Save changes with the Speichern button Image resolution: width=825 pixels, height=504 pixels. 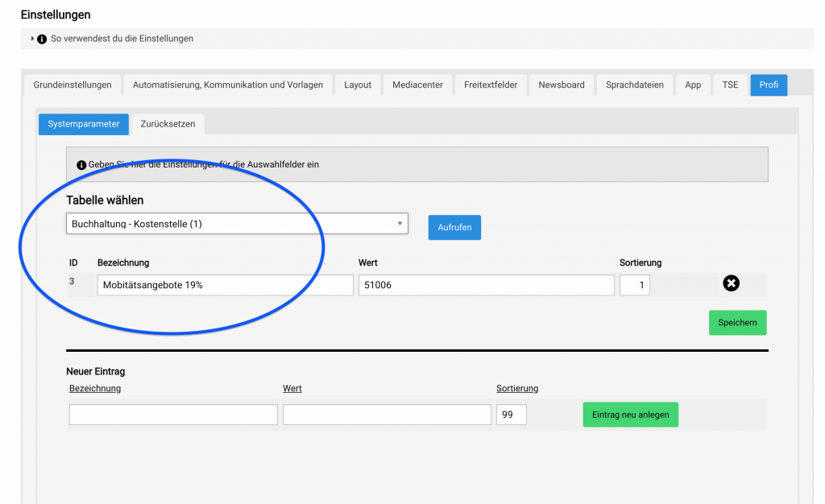738,323
